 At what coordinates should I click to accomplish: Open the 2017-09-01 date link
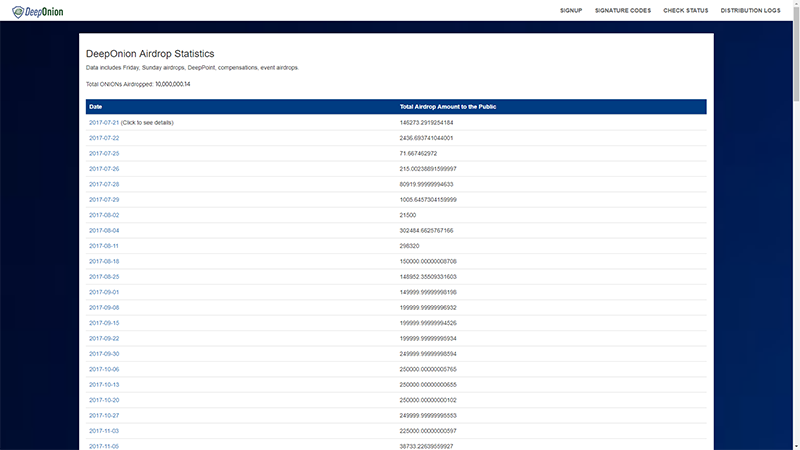click(x=104, y=292)
